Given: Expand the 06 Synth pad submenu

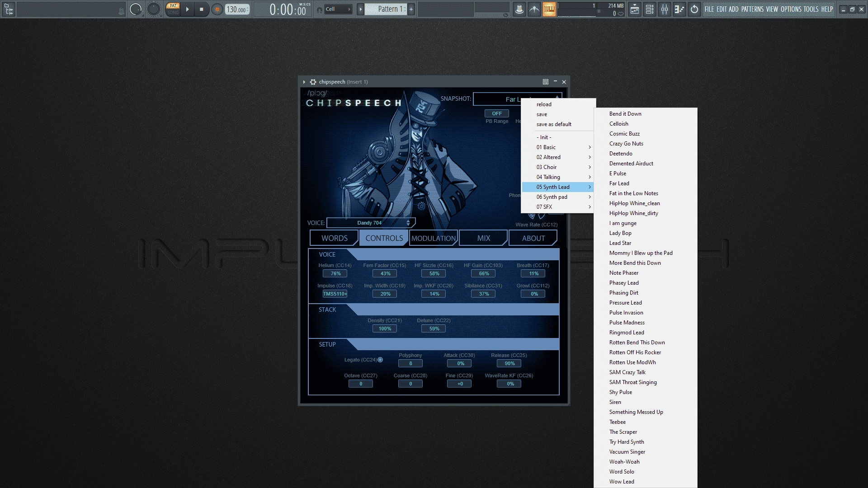Looking at the screenshot, I should coord(558,197).
